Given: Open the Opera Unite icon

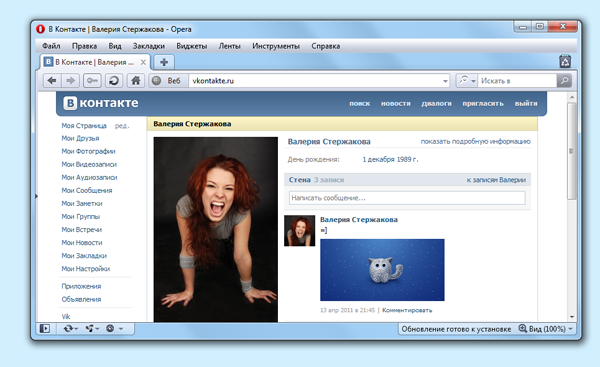Looking at the screenshot, I should pos(90,328).
